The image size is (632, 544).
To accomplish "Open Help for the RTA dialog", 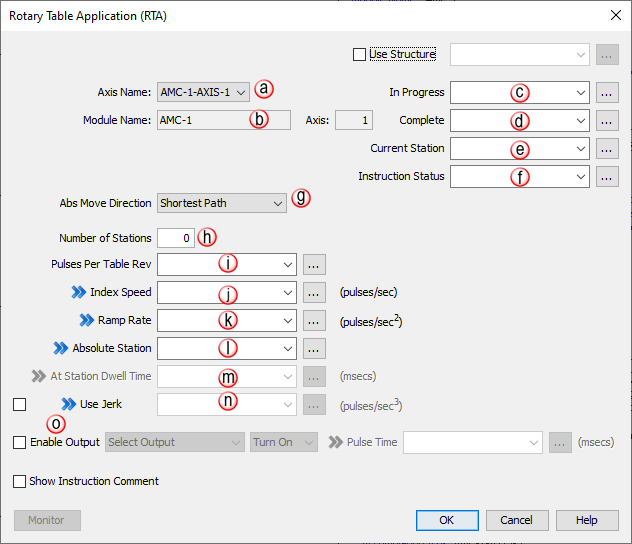I will coord(587,520).
